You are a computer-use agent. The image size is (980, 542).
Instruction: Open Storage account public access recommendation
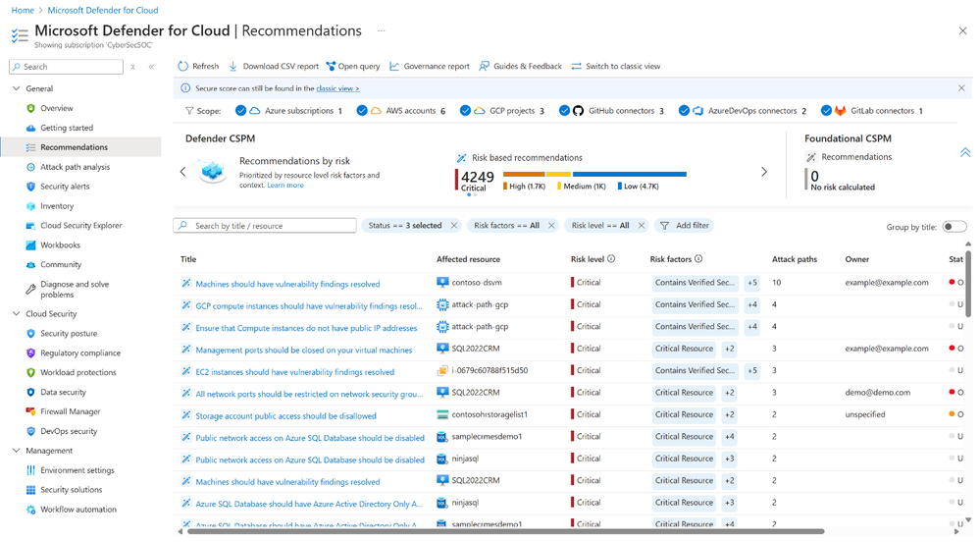tap(285, 416)
